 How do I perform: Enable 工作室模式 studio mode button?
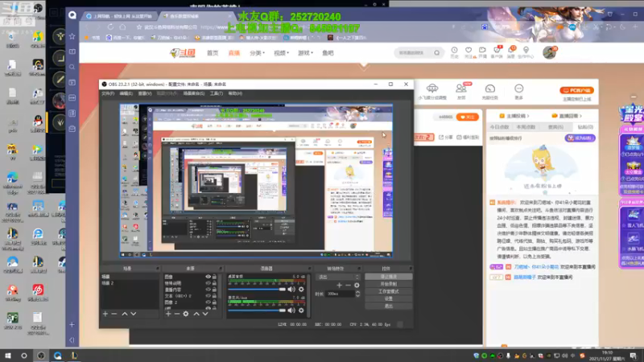389,291
